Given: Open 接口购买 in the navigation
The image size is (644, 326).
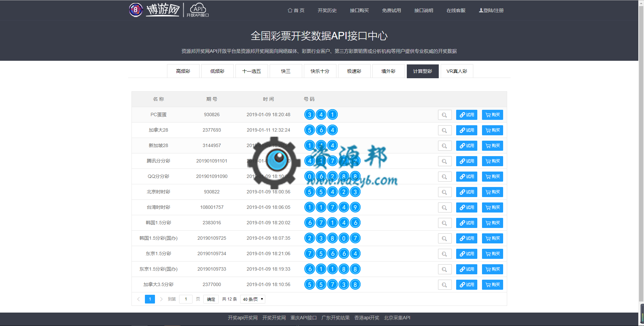Looking at the screenshot, I should [359, 10].
